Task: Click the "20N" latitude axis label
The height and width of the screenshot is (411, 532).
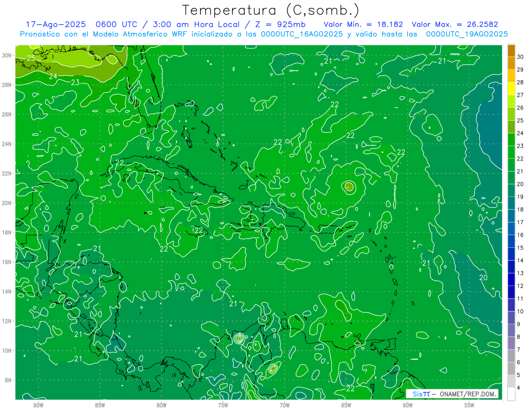Action: click(7, 203)
